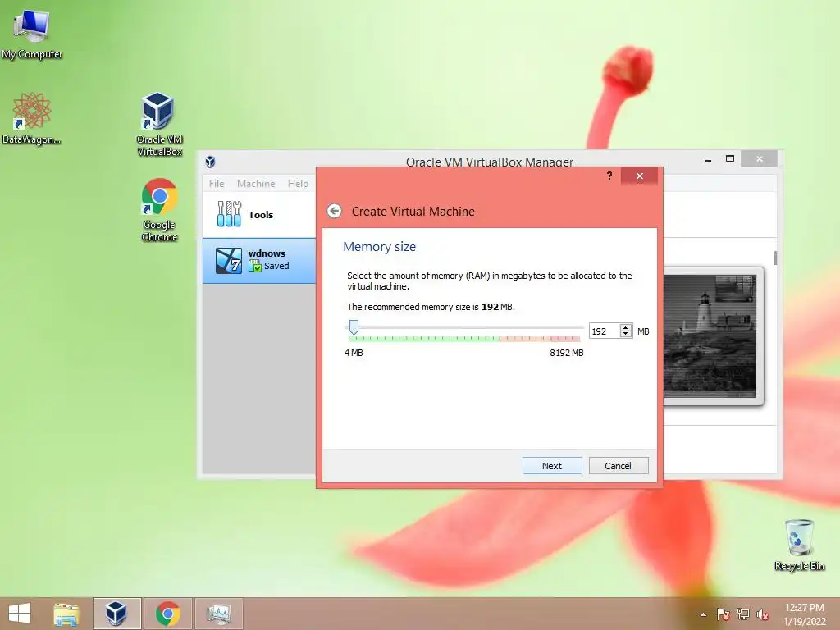840x630 pixels.
Task: Increase memory with the up spinner arrow
Action: [625, 327]
